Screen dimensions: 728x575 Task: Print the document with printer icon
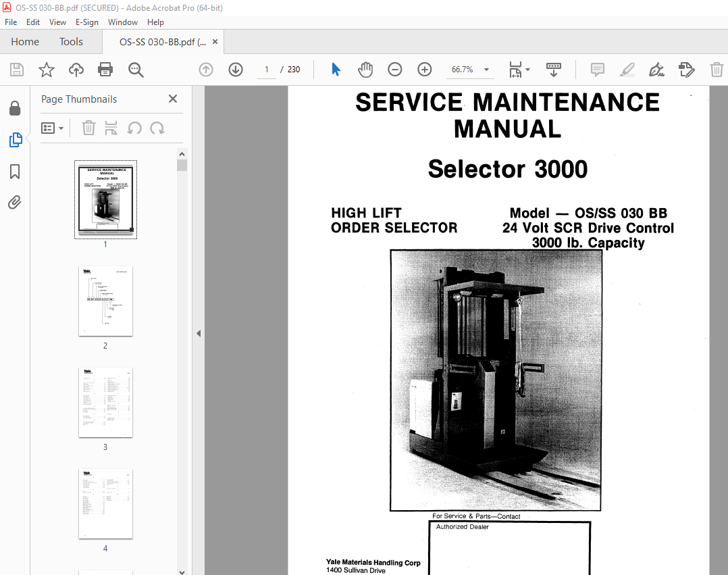coord(105,70)
